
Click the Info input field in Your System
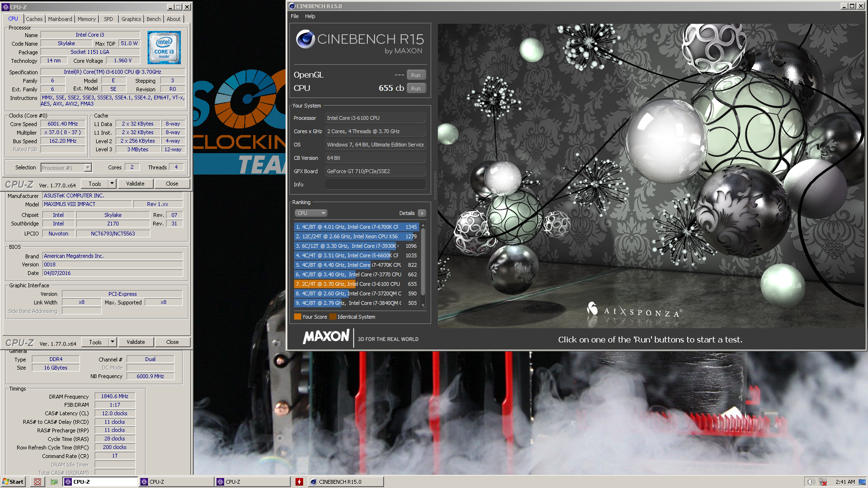click(x=375, y=185)
